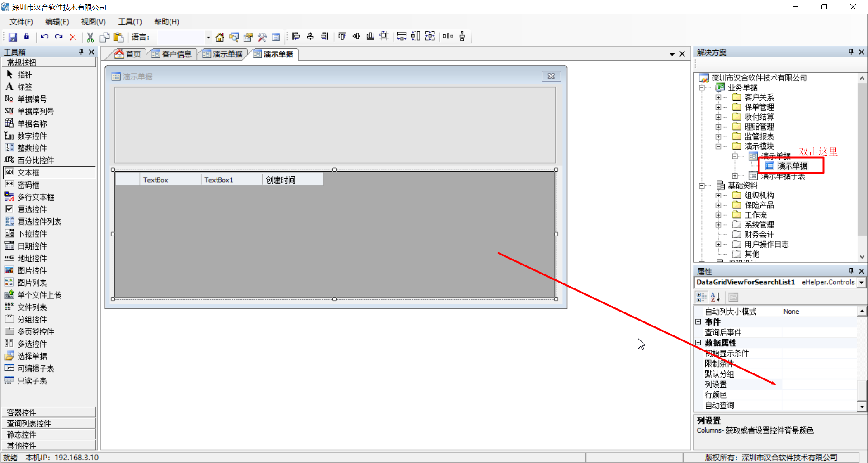Switch to the 客户信息 tab
868x463 pixels.
click(x=171, y=54)
